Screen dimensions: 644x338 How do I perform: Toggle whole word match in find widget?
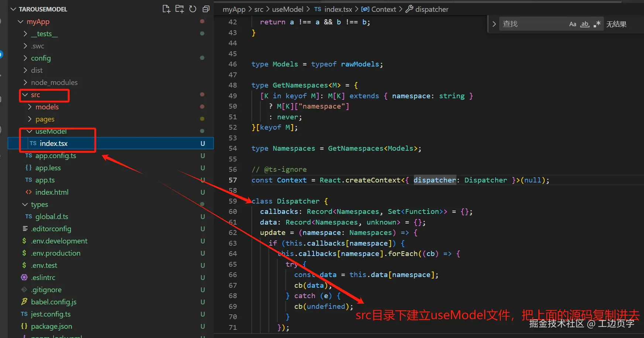tap(585, 24)
